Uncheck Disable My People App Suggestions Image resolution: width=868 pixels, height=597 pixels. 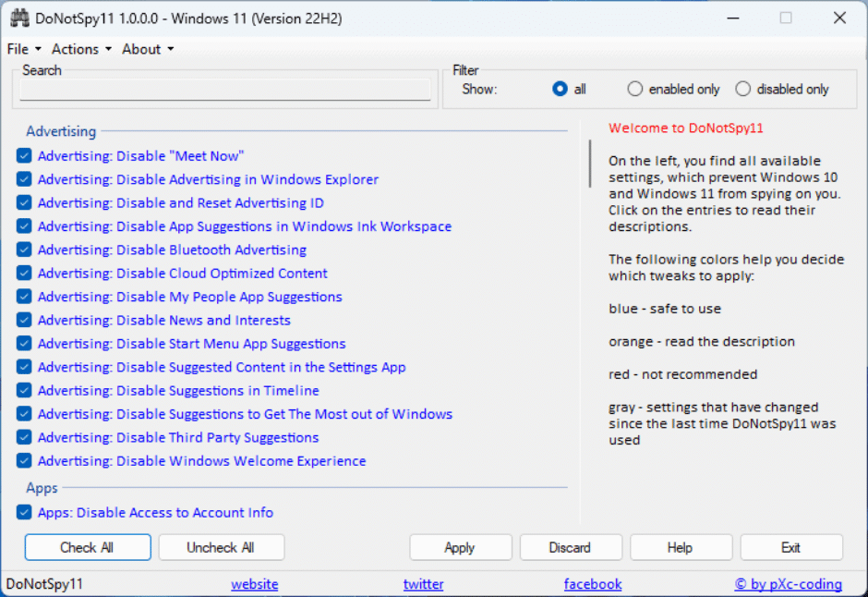(x=24, y=297)
